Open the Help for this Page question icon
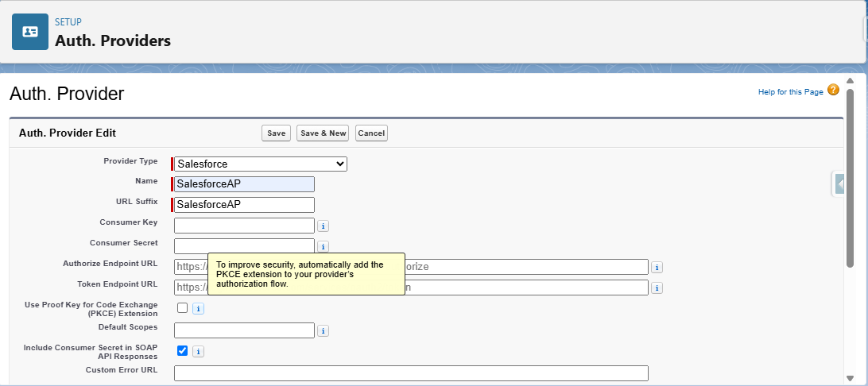This screenshot has width=868, height=386. [x=833, y=90]
